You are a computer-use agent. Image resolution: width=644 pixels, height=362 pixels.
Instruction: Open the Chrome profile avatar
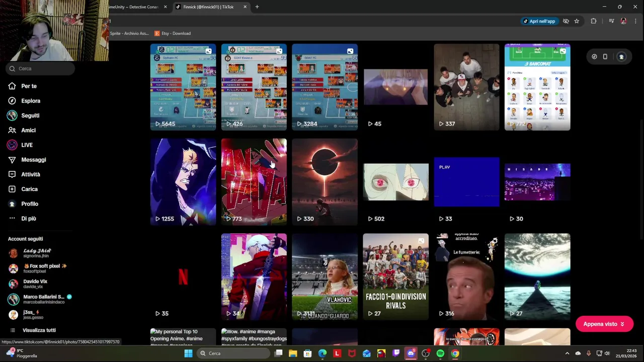click(624, 21)
